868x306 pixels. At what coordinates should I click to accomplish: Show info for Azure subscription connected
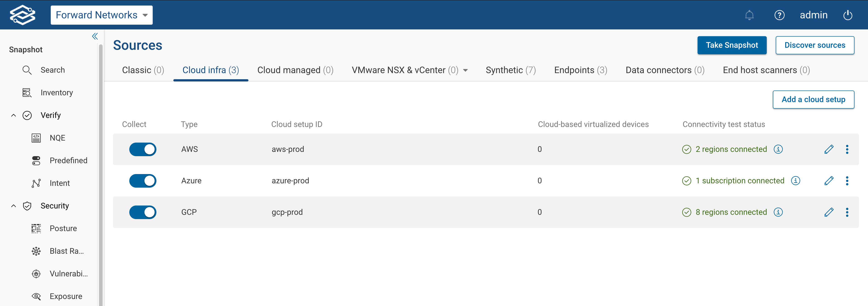(795, 181)
